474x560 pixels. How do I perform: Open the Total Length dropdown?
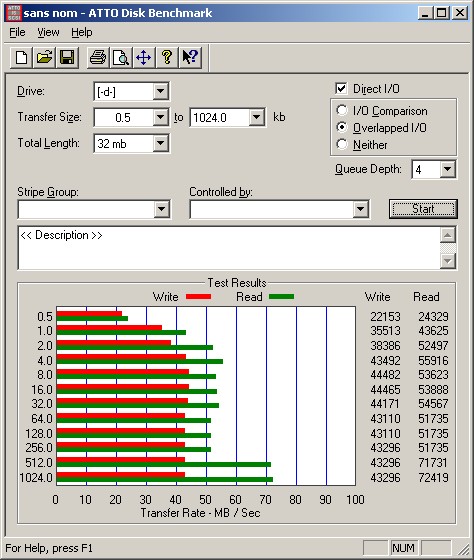coord(161,144)
